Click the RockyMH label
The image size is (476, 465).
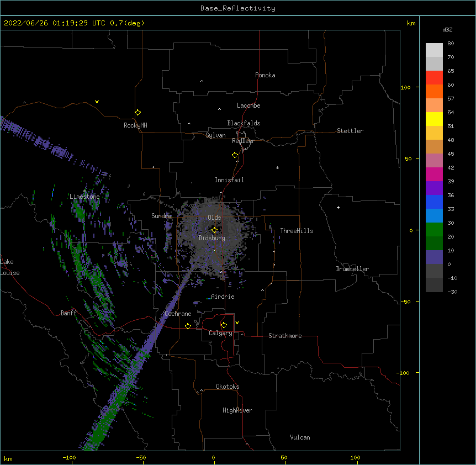(135, 125)
